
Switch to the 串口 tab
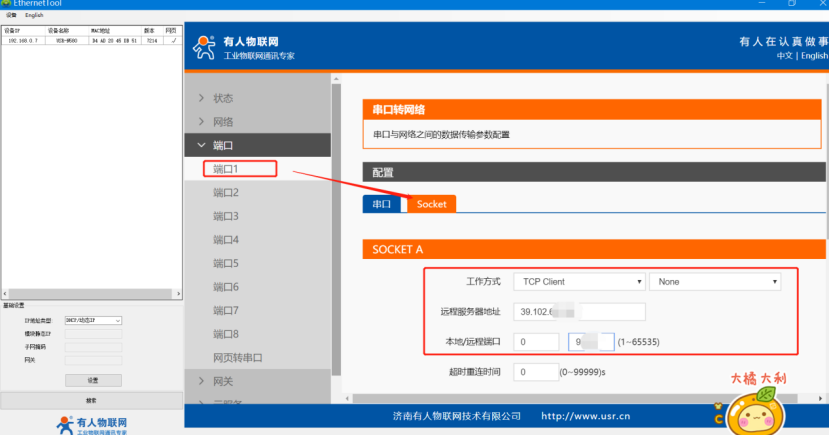coord(382,203)
